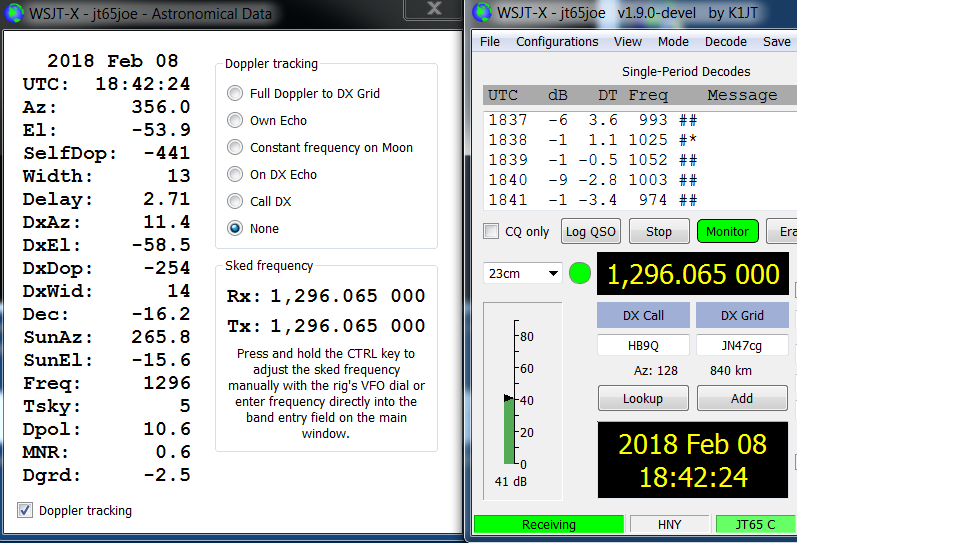Viewport: 960px width, 543px height.
Task: Select the Call DX radio button
Action: point(235,201)
